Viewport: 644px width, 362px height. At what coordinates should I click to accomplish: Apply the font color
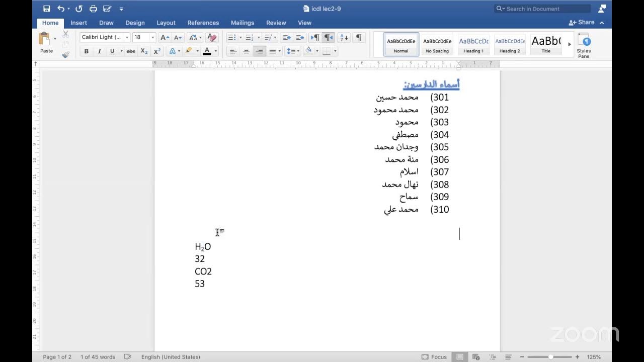(x=207, y=51)
